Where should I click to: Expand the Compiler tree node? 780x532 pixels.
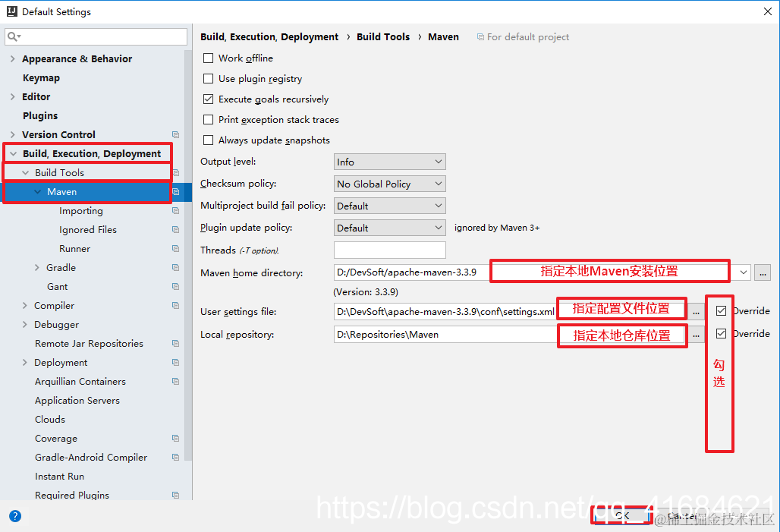(x=24, y=305)
